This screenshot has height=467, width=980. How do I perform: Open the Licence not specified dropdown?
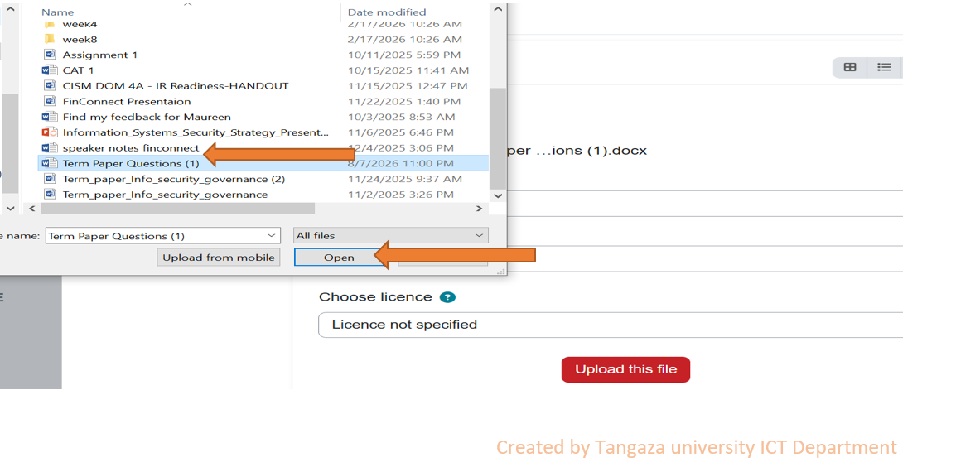[611, 325]
